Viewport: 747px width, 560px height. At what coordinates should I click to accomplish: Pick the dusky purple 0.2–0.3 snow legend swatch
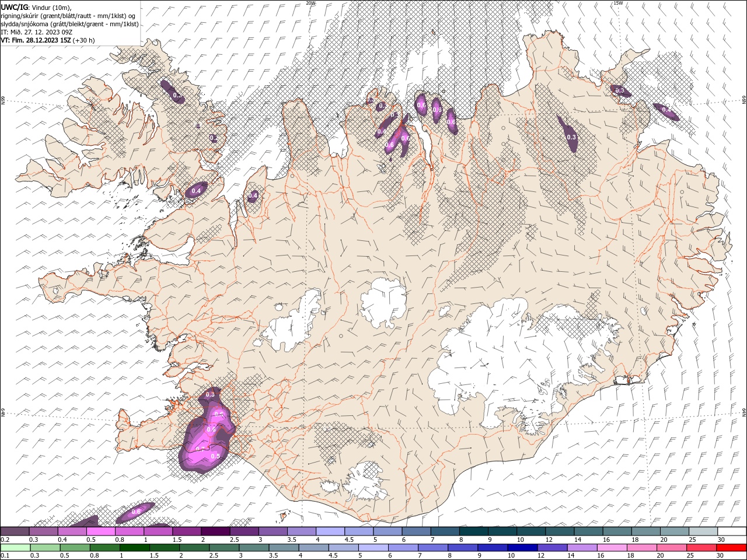15,531
